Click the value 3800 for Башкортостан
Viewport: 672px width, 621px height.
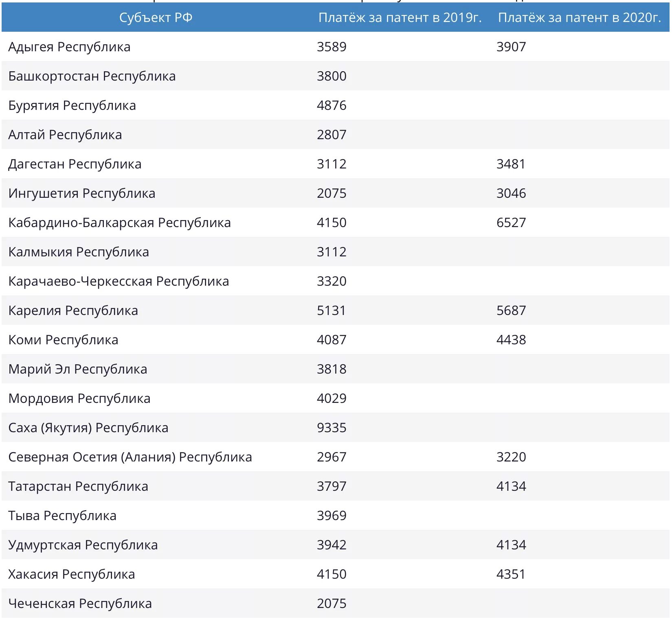tap(332, 76)
